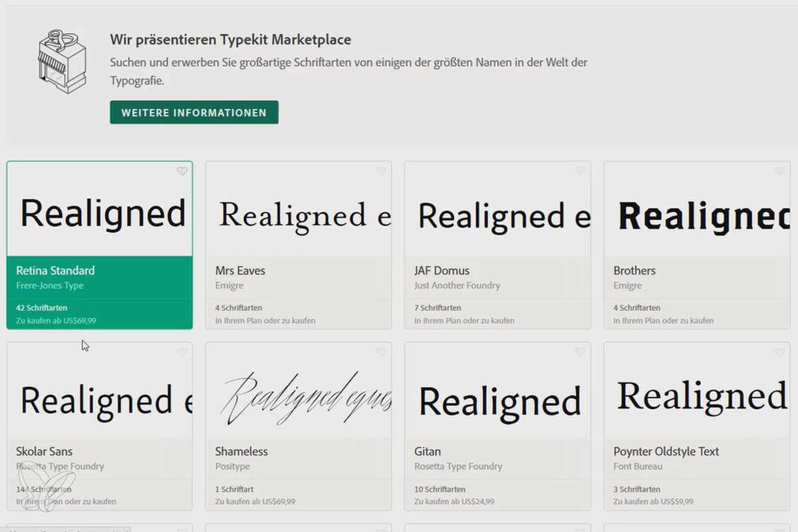Viewport: 798px width, 532px height.
Task: Click the Typekit Marketplace storefront illustration
Action: pyautogui.click(x=63, y=62)
